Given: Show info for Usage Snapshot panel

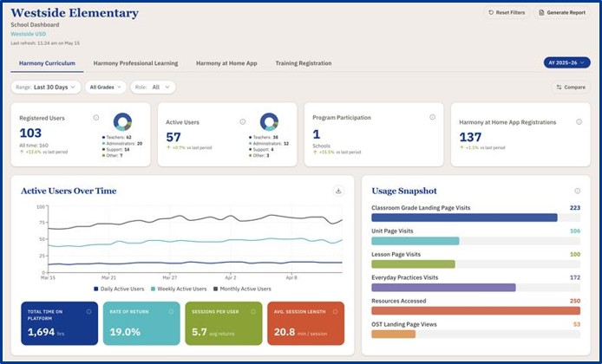Looking at the screenshot, I should (578, 191).
